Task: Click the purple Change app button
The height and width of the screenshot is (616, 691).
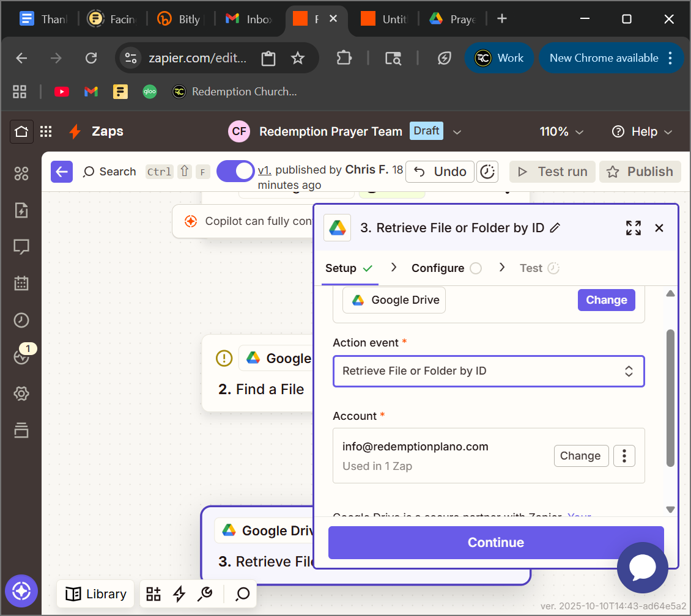Action: pyautogui.click(x=606, y=300)
